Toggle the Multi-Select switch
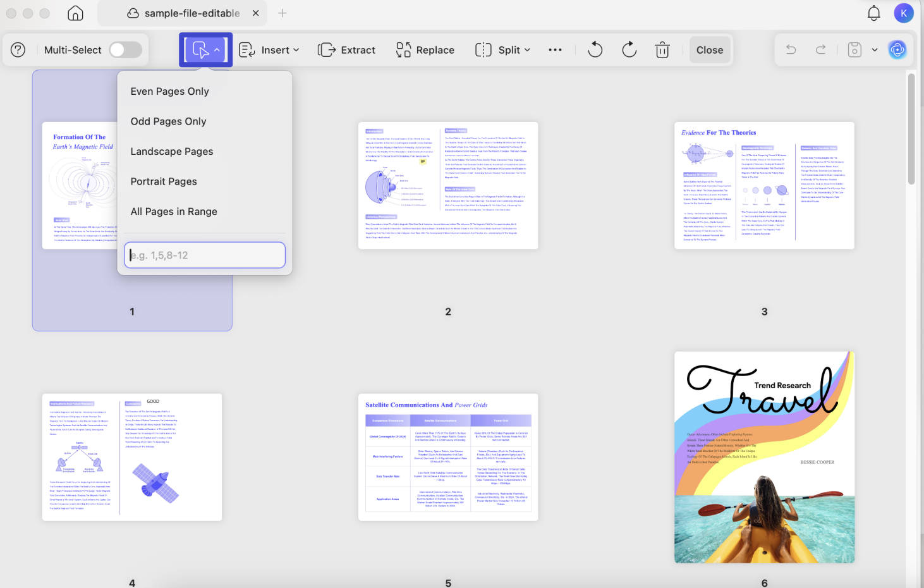 coord(125,50)
